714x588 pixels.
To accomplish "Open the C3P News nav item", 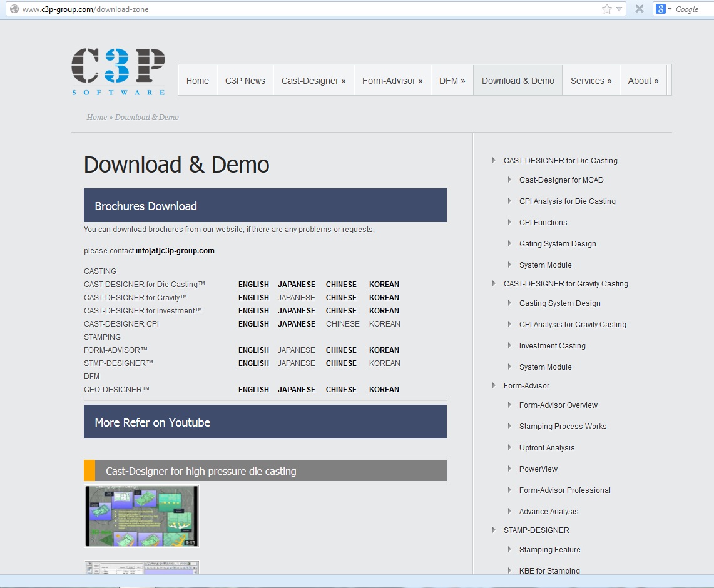I will (x=245, y=81).
